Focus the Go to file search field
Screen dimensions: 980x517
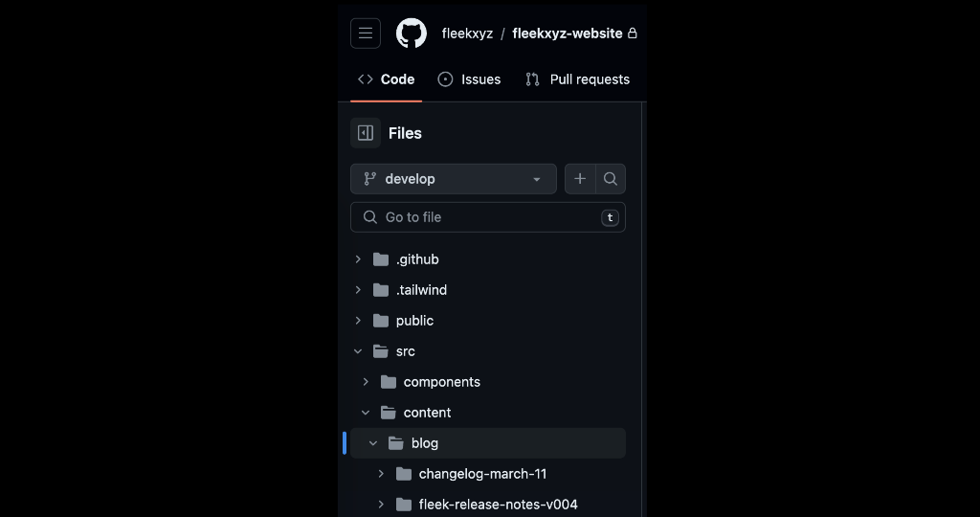click(x=488, y=217)
